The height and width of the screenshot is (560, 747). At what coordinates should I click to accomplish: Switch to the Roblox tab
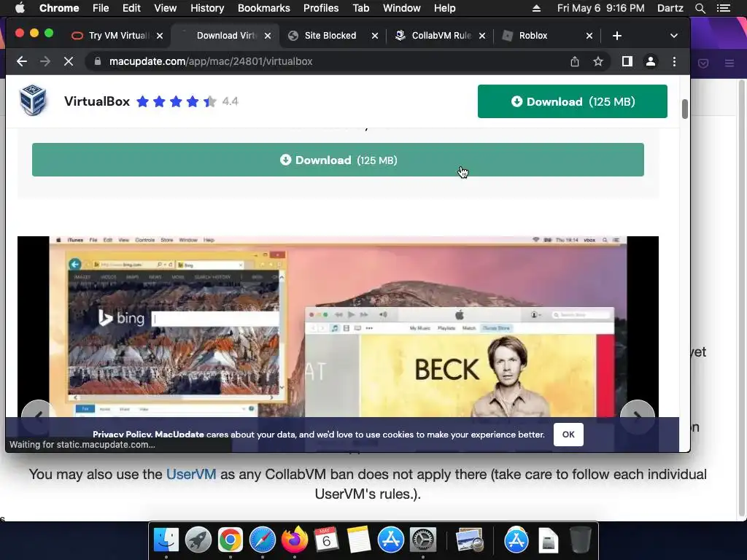pos(533,36)
